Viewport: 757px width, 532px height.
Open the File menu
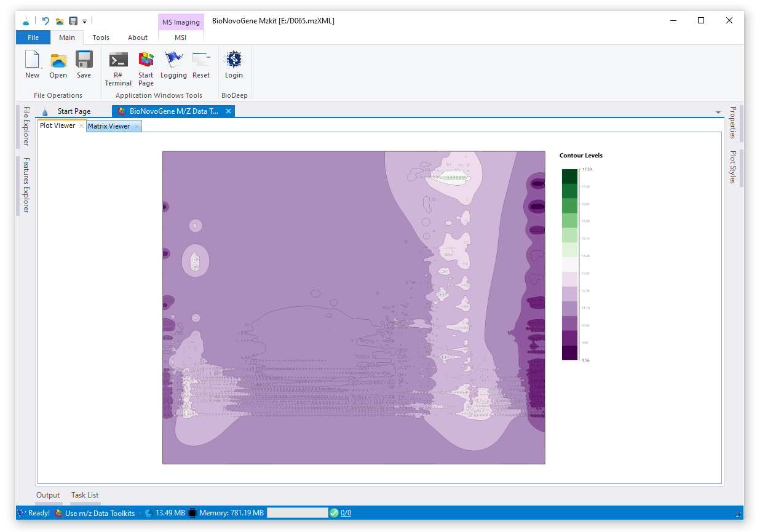pyautogui.click(x=33, y=38)
